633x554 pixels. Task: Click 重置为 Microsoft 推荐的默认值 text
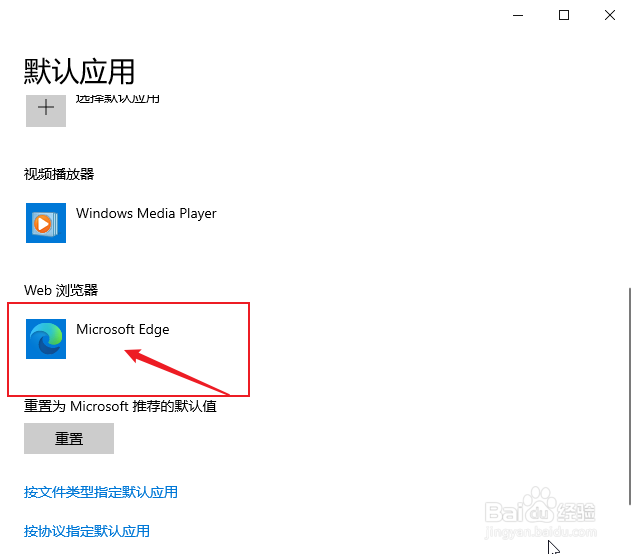[120, 406]
